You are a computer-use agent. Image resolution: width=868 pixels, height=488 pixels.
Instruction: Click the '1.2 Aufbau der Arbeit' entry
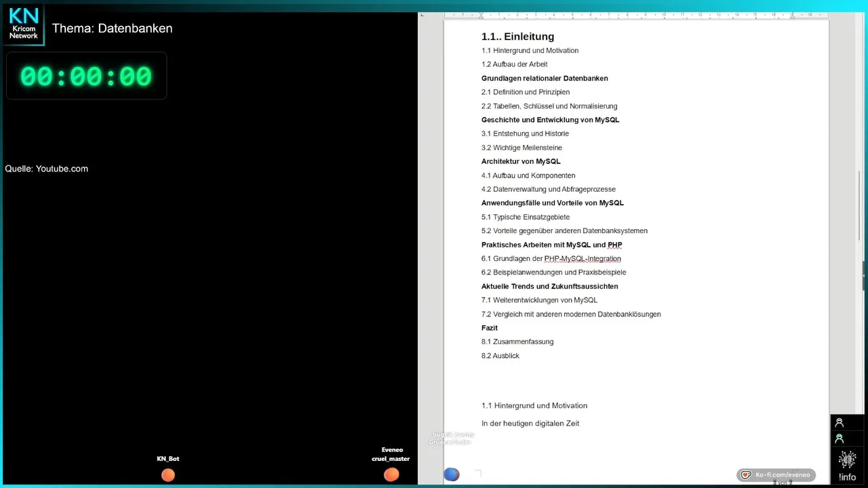514,64
